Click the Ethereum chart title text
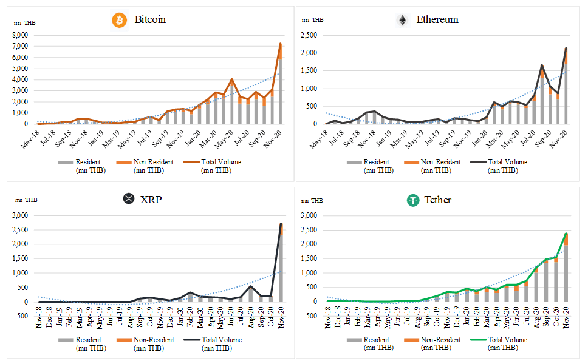The image size is (588, 364). pyautogui.click(x=437, y=19)
